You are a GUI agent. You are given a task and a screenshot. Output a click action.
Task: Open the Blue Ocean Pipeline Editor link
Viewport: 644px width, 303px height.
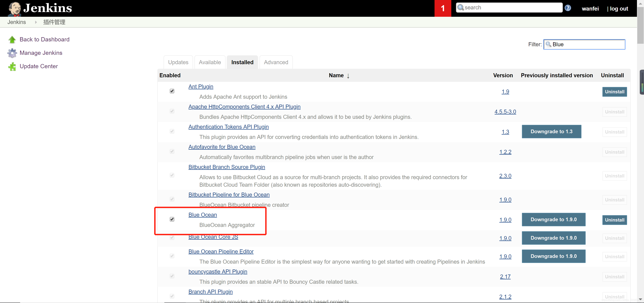221,252
